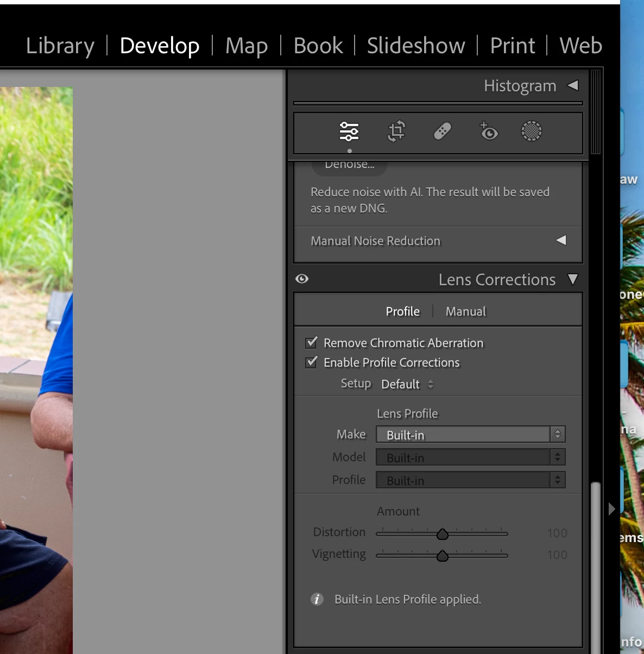Open the Print module
Screen dimensions: 644x654
[513, 46]
